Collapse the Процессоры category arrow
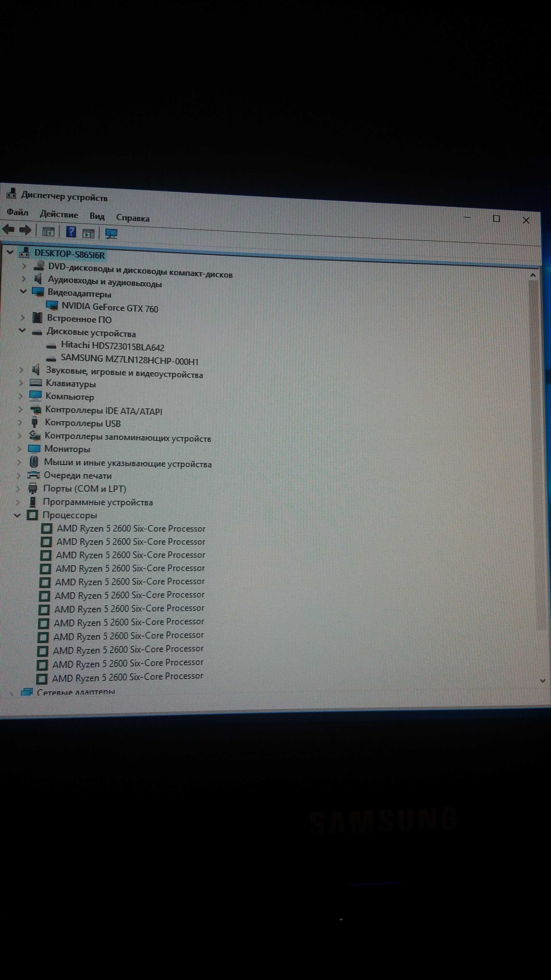The image size is (551, 980). coord(17,515)
